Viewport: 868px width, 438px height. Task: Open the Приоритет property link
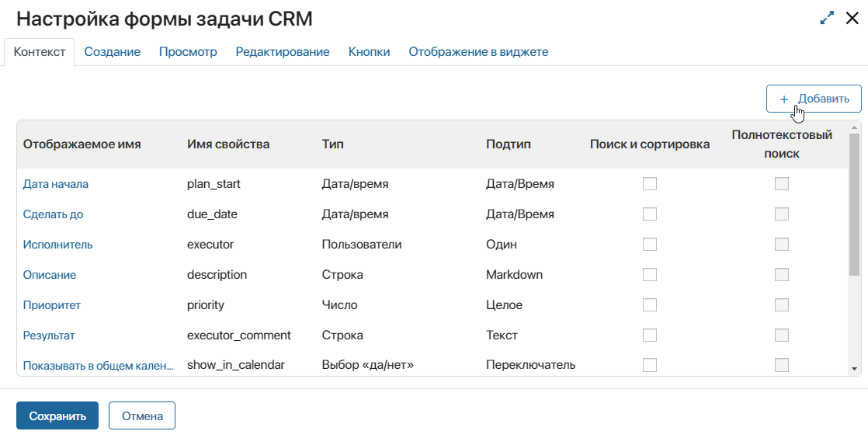(x=51, y=305)
